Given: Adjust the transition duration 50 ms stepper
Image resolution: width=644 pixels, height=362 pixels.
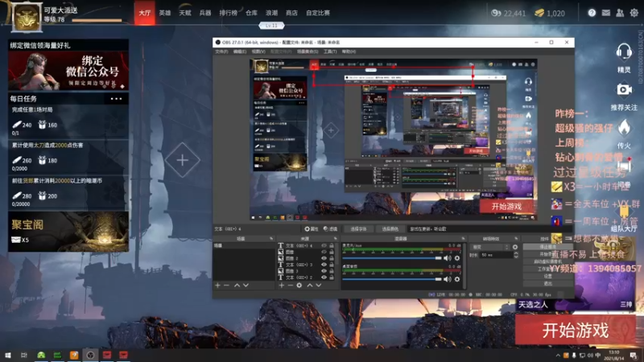Looking at the screenshot, I should [x=516, y=255].
